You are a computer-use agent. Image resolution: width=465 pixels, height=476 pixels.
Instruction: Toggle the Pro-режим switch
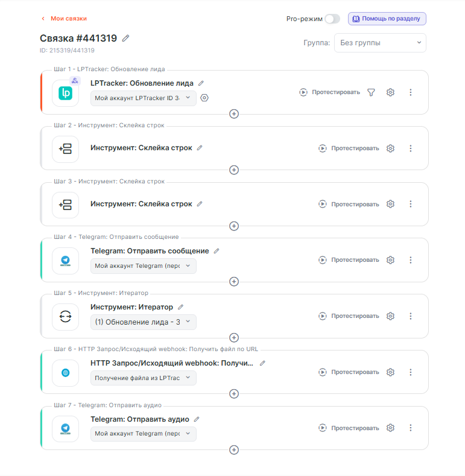tap(332, 19)
